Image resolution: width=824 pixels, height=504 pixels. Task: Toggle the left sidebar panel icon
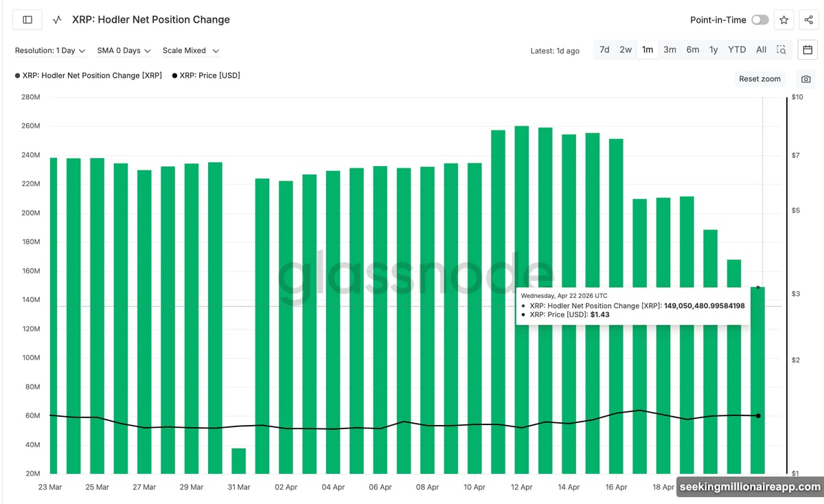(x=27, y=19)
